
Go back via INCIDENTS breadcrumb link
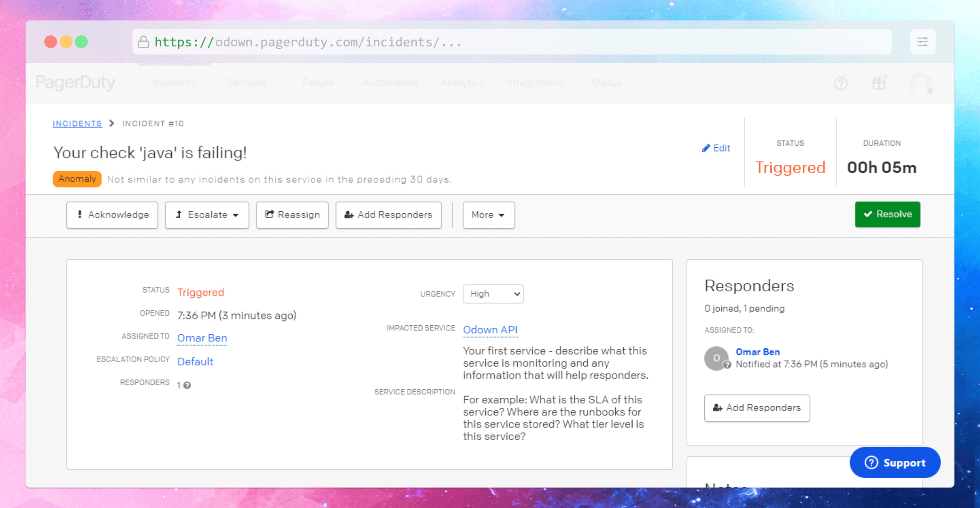[x=77, y=123]
